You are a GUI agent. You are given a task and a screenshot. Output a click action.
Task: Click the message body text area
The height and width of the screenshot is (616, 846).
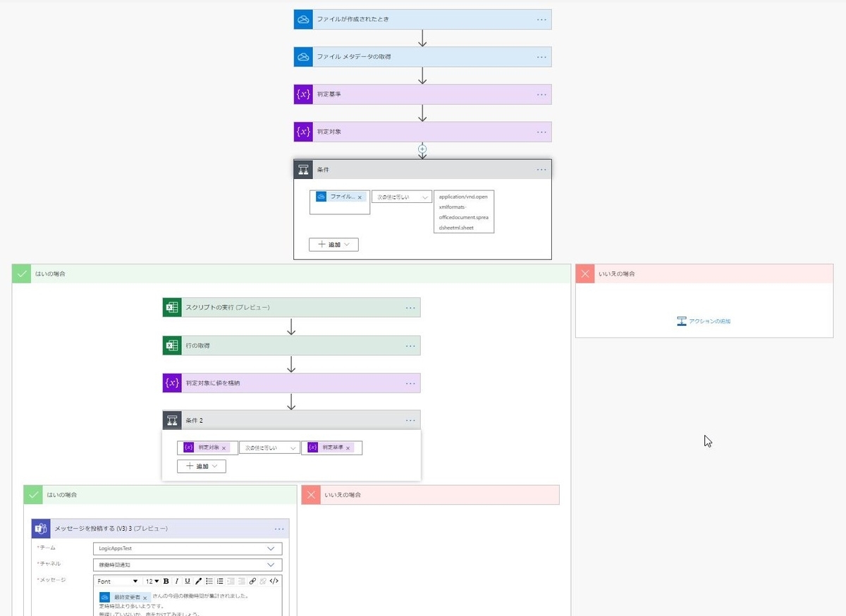click(188, 603)
